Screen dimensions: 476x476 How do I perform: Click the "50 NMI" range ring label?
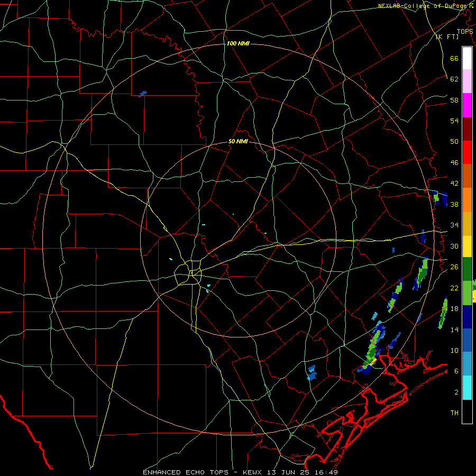coord(238,141)
